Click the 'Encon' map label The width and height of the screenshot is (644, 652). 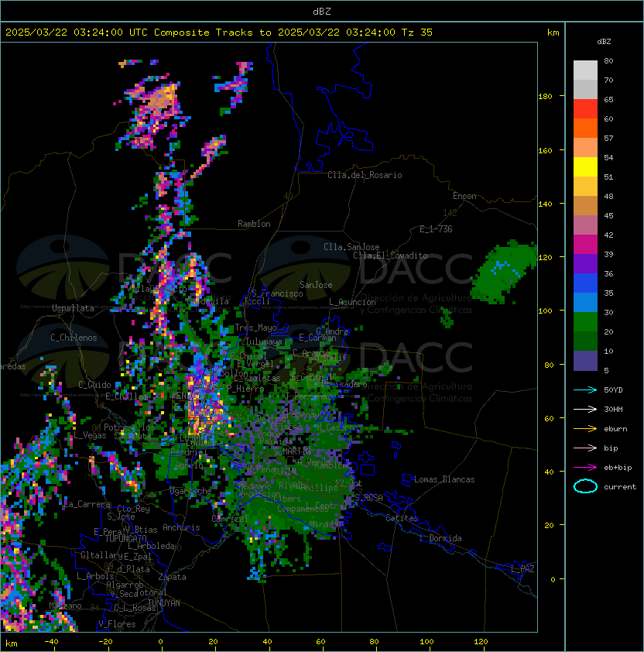pos(464,196)
